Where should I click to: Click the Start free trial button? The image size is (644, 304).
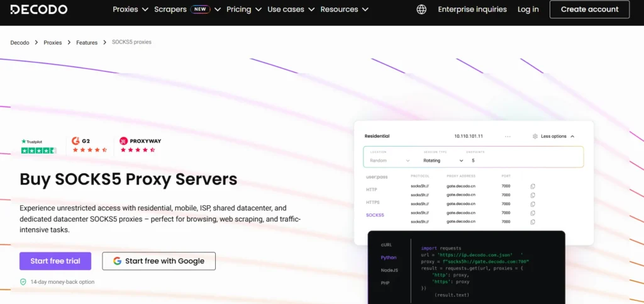click(x=55, y=261)
